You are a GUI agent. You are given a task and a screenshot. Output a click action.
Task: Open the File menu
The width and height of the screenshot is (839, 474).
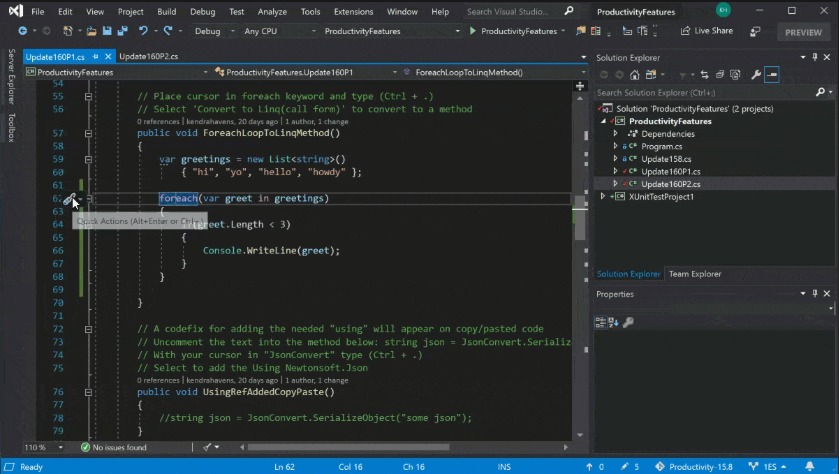pos(37,11)
